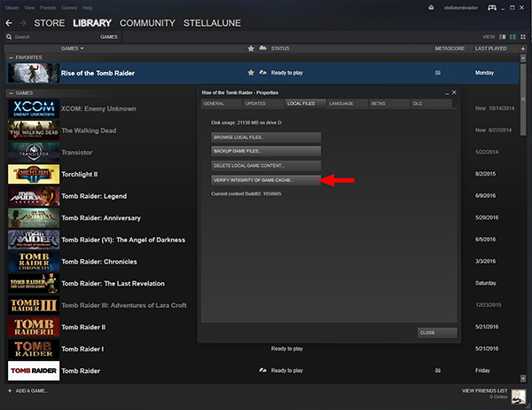Image resolution: width=532 pixels, height=410 pixels.
Task: Switch to the Language tab
Action: (x=347, y=103)
